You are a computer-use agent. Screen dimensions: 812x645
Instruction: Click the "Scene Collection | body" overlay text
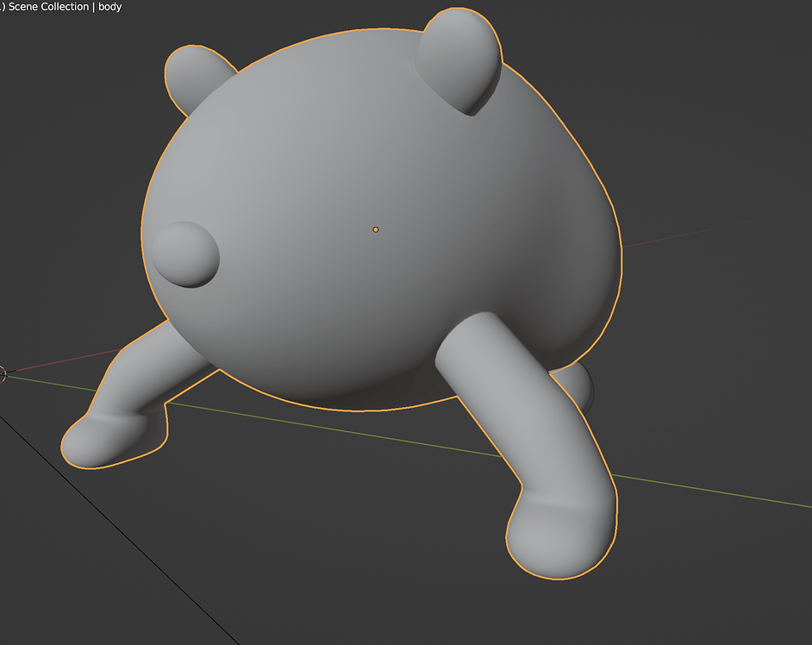pyautogui.click(x=65, y=7)
